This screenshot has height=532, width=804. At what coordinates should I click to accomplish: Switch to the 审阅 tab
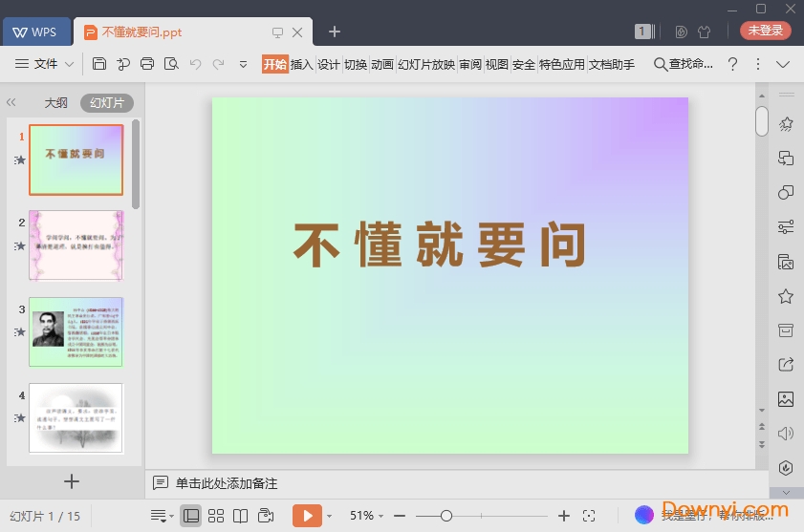(470, 64)
